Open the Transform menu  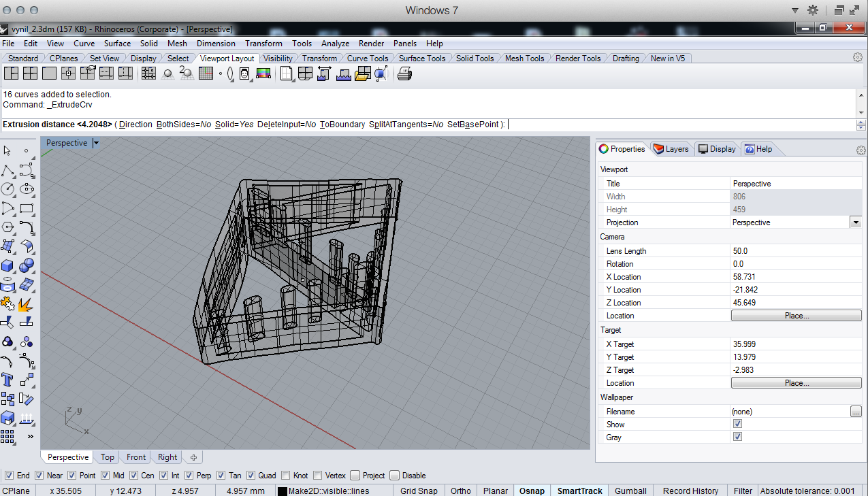click(263, 44)
